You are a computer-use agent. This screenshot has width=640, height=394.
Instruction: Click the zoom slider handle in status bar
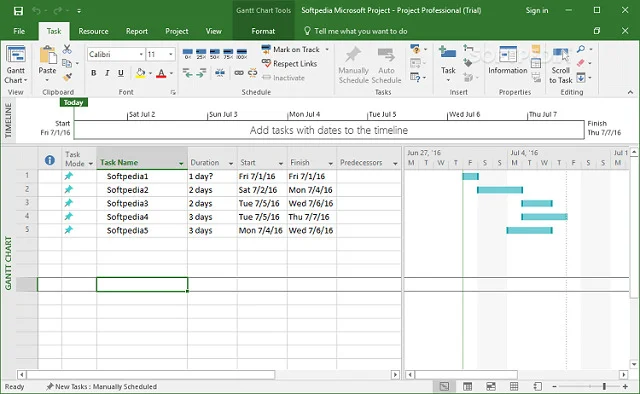(x=604, y=386)
